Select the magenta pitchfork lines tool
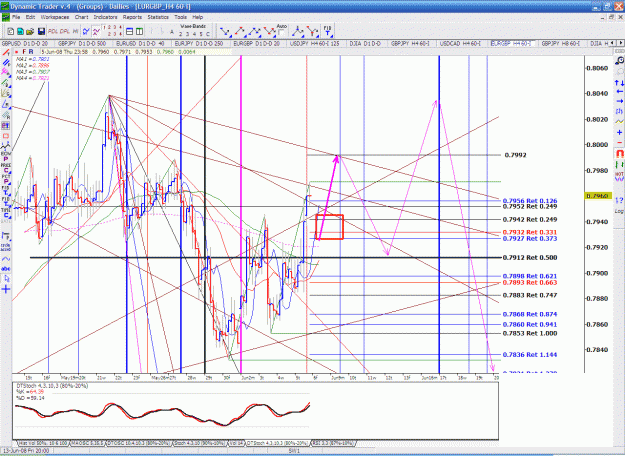Image resolution: width=625 pixels, height=456 pixels. point(6,72)
